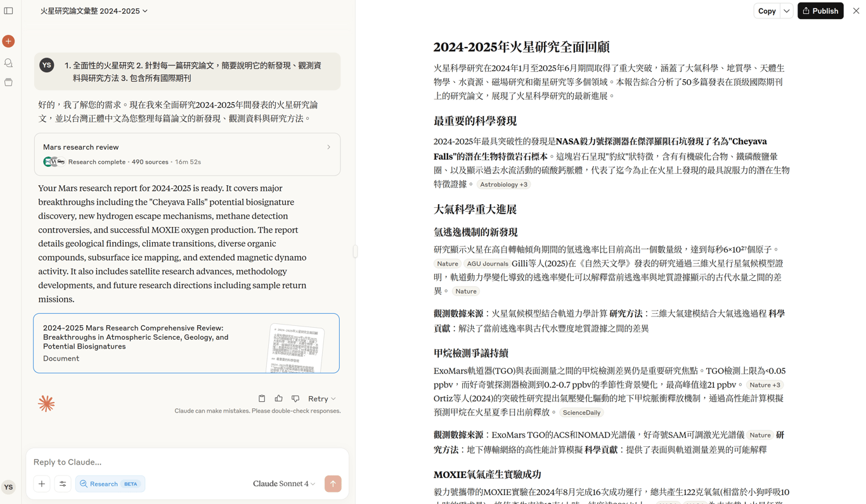The height and width of the screenshot is (504, 866).
Task: Toggle the Research beta mode
Action: pyautogui.click(x=110, y=484)
